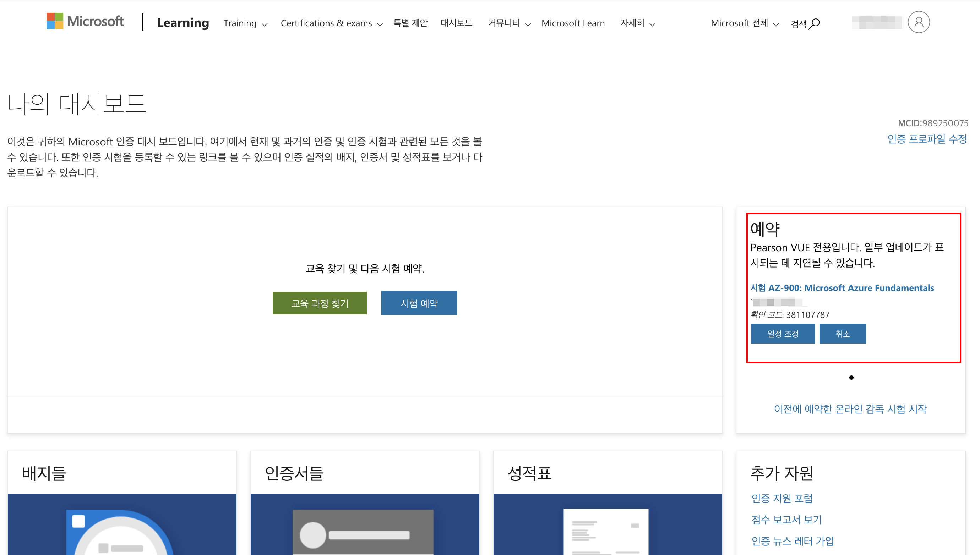Click the Microsoft logo
The width and height of the screenshot is (980, 555).
85,21
